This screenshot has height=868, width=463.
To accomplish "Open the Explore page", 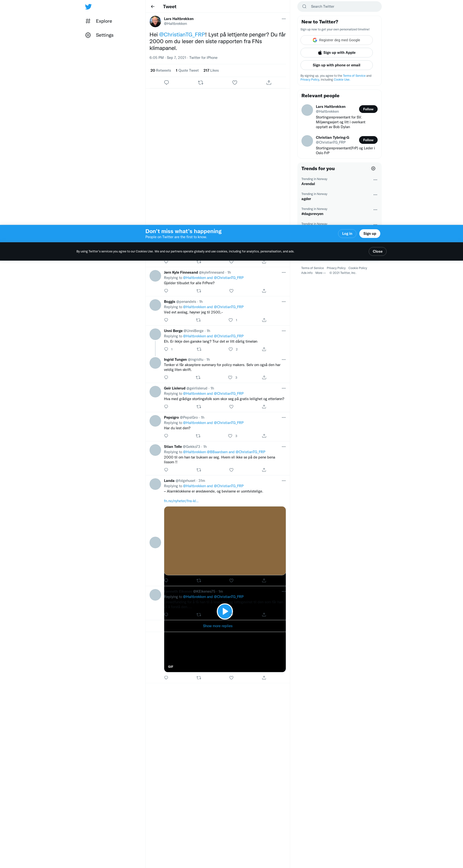I will [x=98, y=21].
